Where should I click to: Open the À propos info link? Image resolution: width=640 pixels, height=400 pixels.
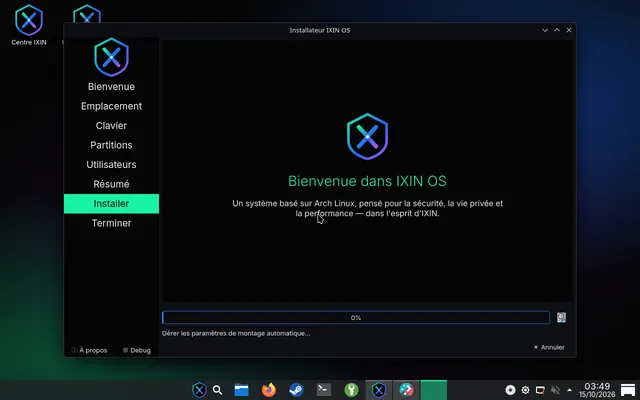89,350
